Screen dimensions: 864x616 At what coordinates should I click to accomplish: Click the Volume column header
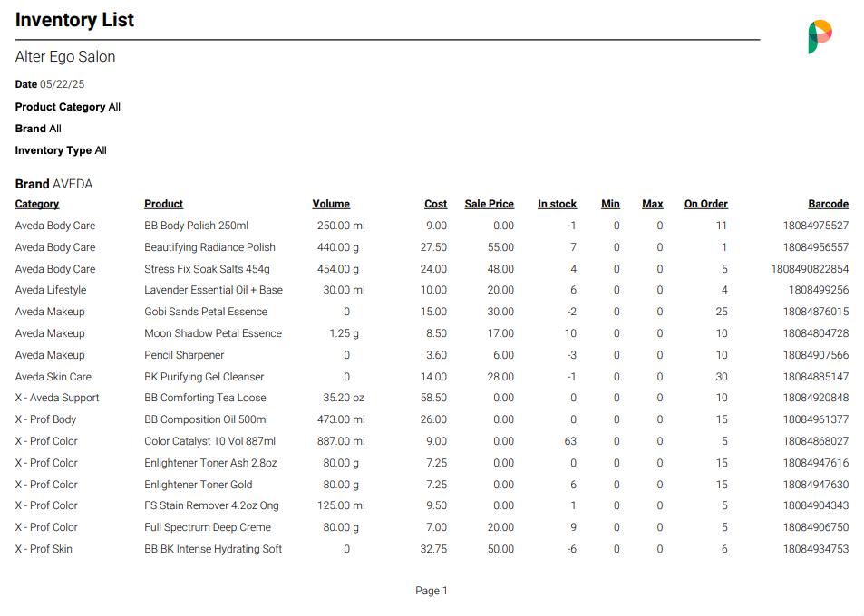pos(331,204)
